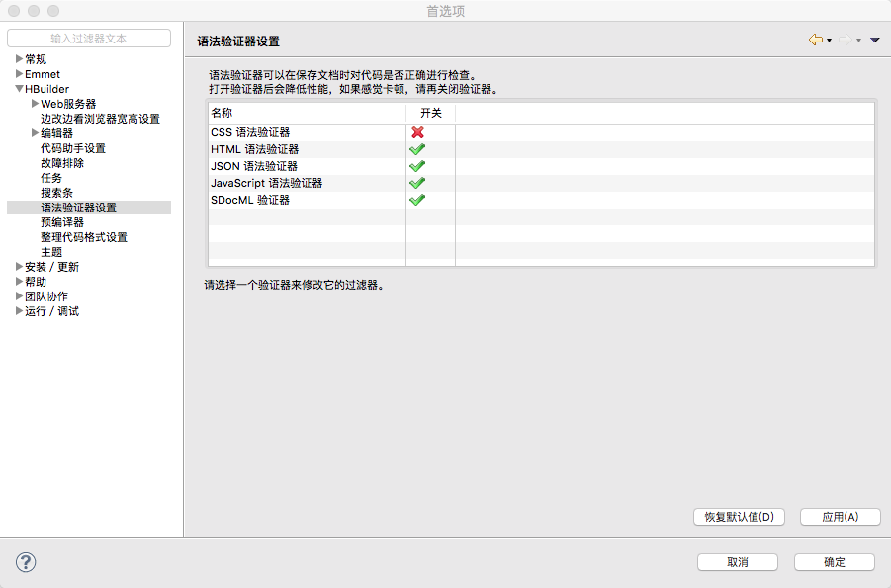The image size is (891, 588).
Task: Select 代码助手设置 in the sidebar
Action: (72, 148)
